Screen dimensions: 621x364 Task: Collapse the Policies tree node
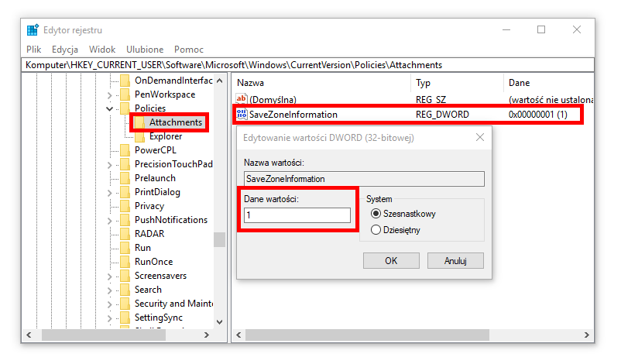coord(110,109)
